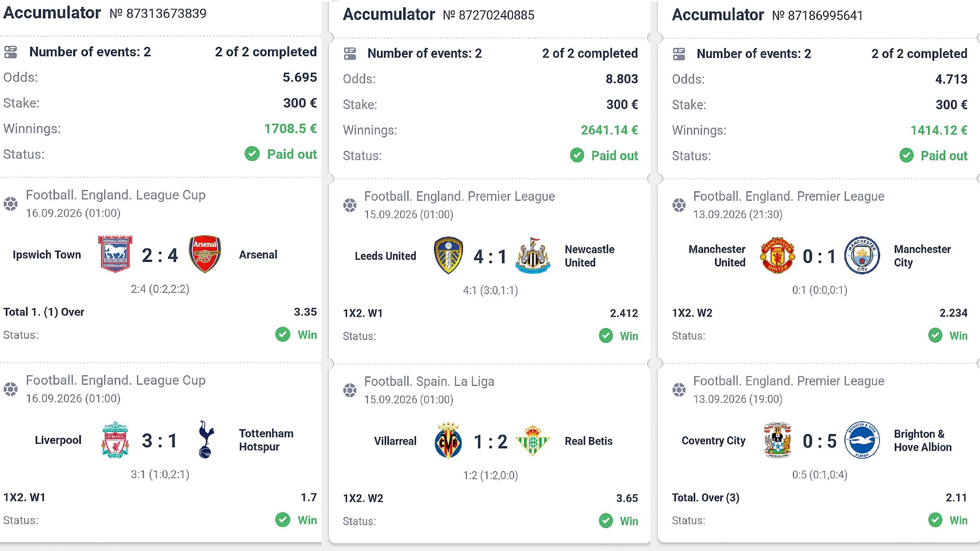Open Accumulator № 87186995641 heading
Viewport: 980px width, 551px height.
click(768, 15)
